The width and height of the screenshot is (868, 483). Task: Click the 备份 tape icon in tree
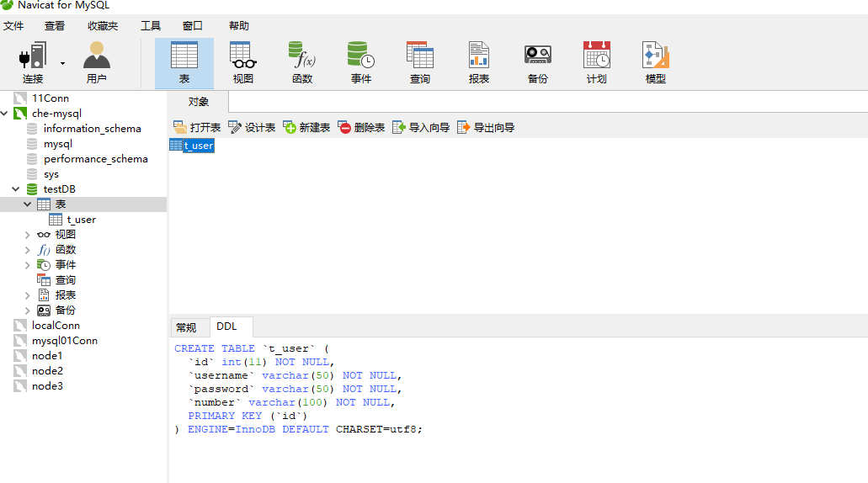point(44,310)
